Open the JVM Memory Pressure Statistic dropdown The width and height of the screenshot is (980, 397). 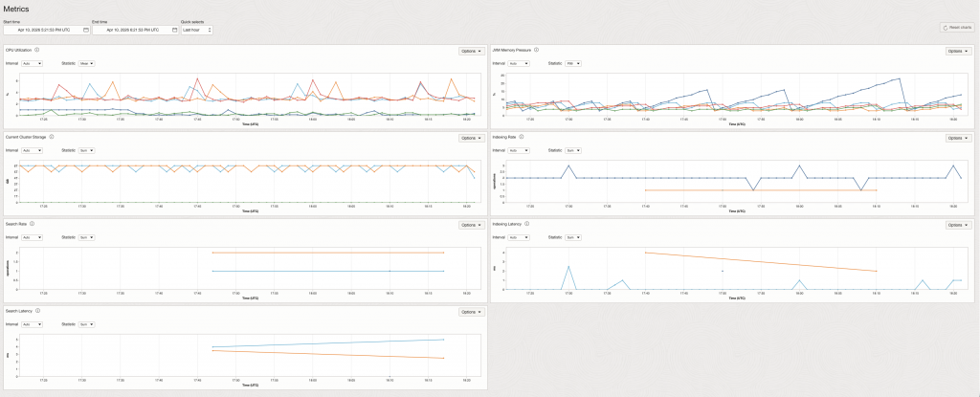coord(573,63)
